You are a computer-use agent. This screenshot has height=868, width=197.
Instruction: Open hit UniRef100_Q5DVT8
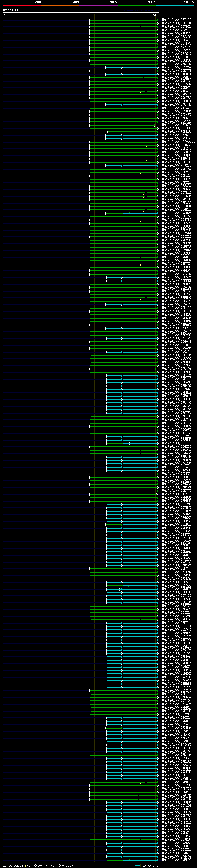pos(177,71)
